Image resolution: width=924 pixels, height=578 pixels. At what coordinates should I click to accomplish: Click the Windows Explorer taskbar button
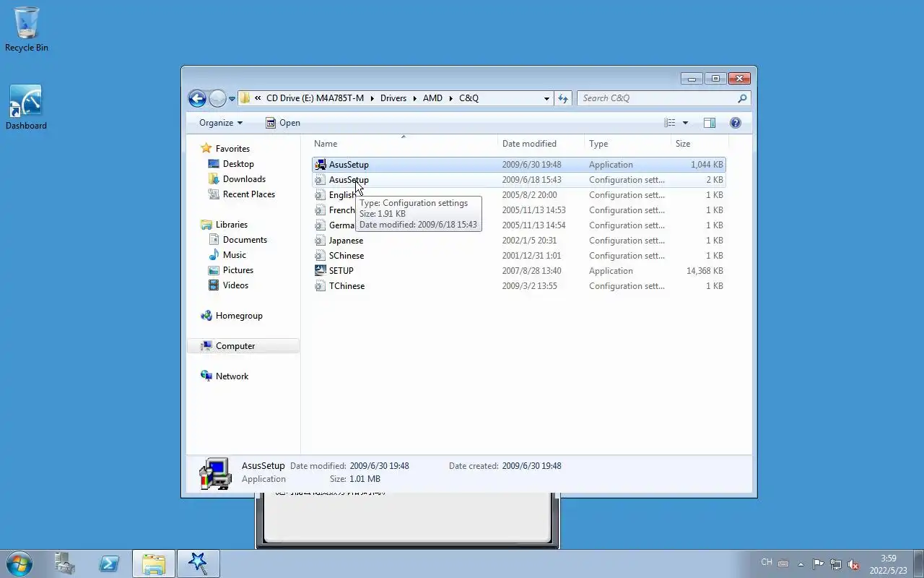(153, 564)
